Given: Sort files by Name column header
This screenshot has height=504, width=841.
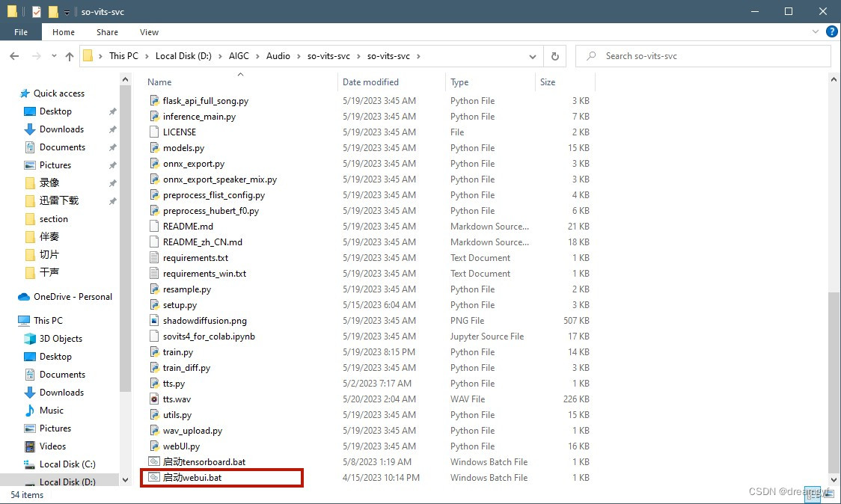Looking at the screenshot, I should point(159,82).
